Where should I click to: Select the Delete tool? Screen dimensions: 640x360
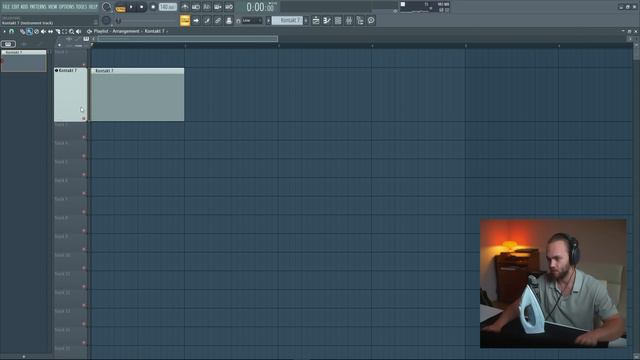click(36, 31)
